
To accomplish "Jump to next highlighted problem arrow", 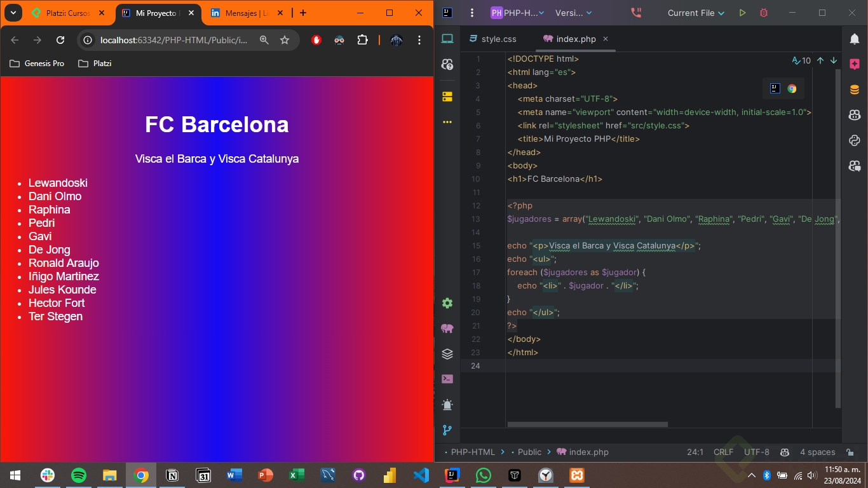I will [x=834, y=61].
